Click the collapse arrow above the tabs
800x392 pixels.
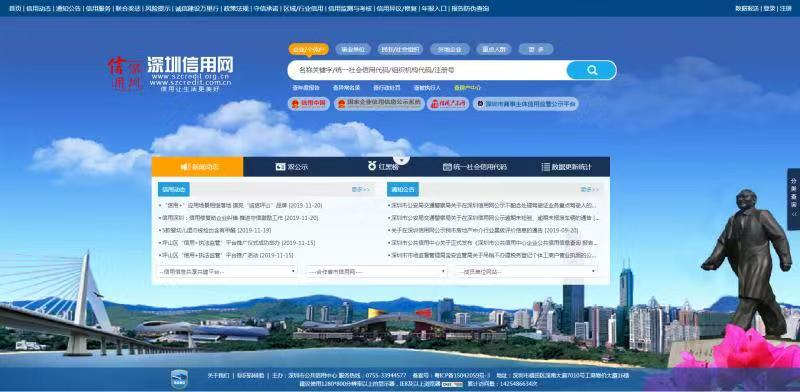click(x=402, y=160)
